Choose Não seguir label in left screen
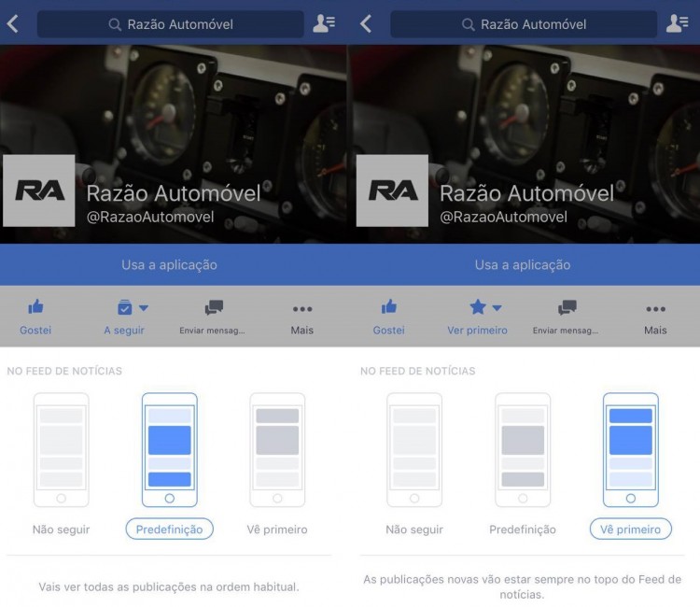 (x=62, y=529)
